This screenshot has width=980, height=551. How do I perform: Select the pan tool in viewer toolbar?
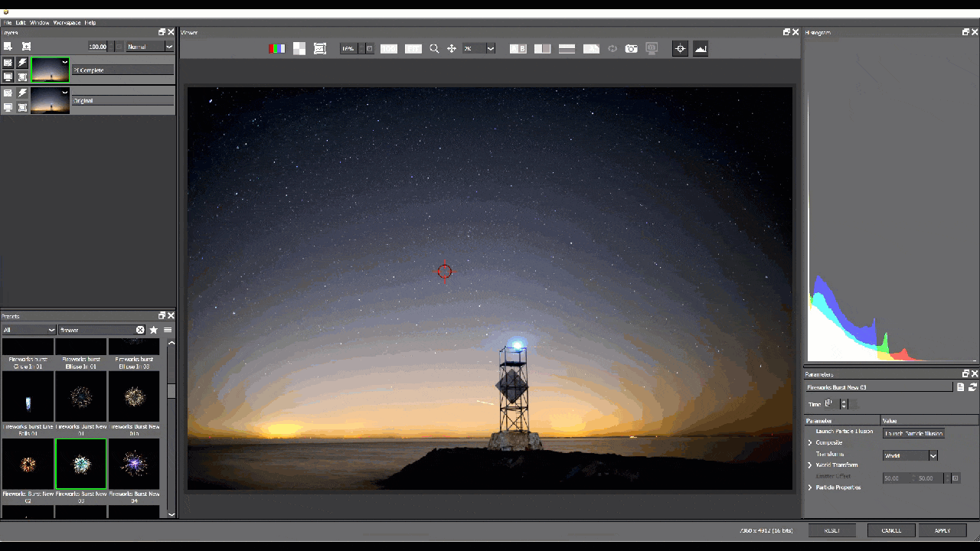coord(452,48)
